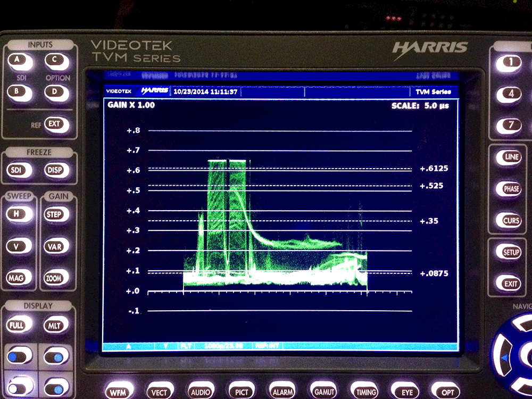
Task: Click the TVM Series title label
Action: click(x=433, y=92)
